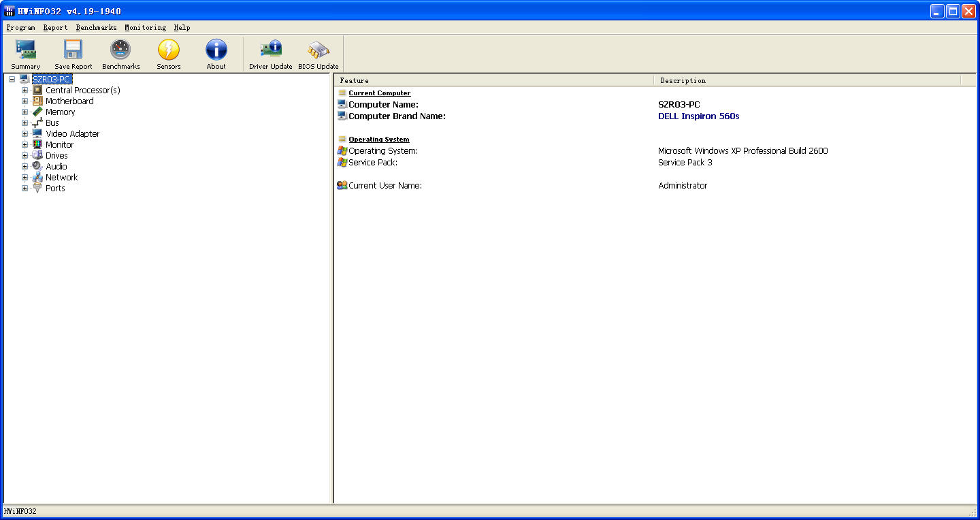Click the Description column header

806,80
